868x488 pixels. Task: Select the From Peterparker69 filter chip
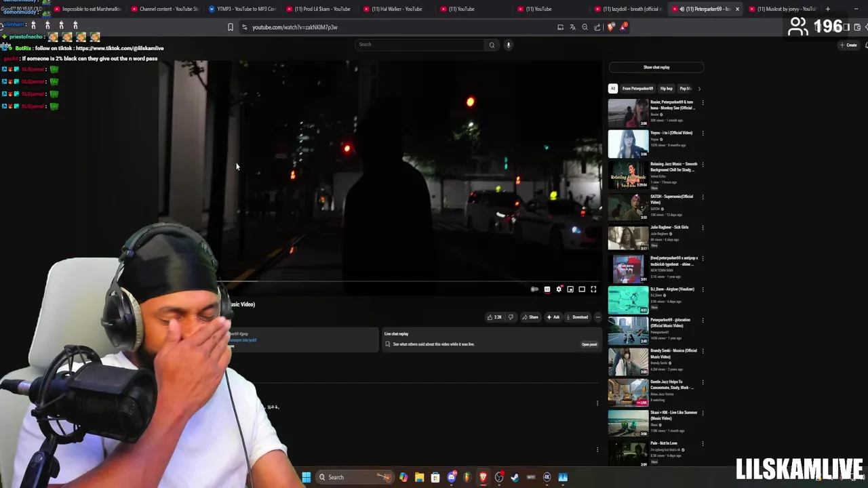[x=637, y=88]
